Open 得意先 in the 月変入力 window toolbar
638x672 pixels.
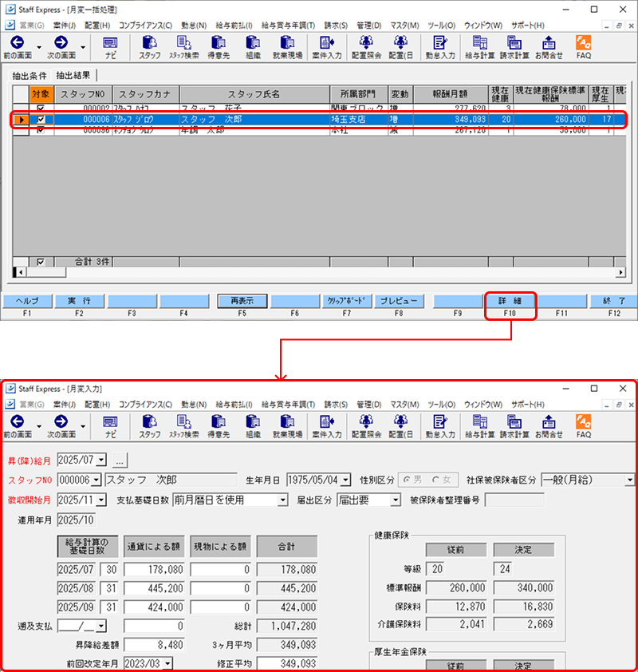pos(219,426)
